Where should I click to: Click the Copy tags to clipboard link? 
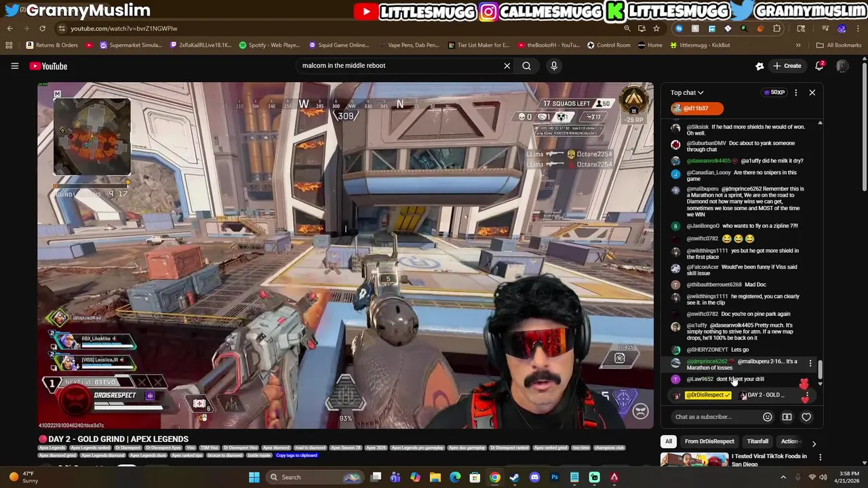(x=296, y=455)
